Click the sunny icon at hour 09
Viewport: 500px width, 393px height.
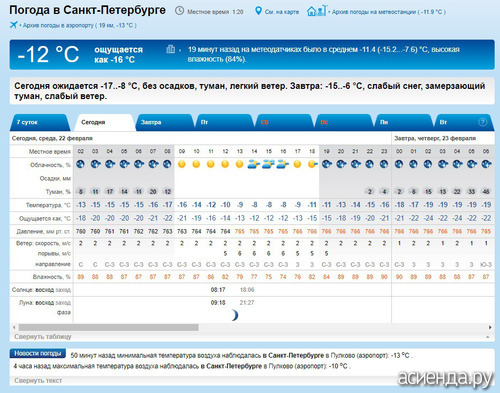182,164
